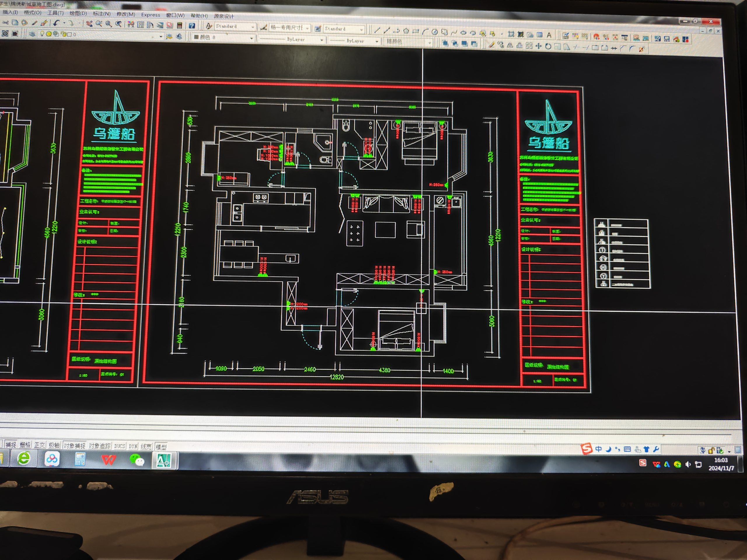Click the Move tool icon

[538, 46]
